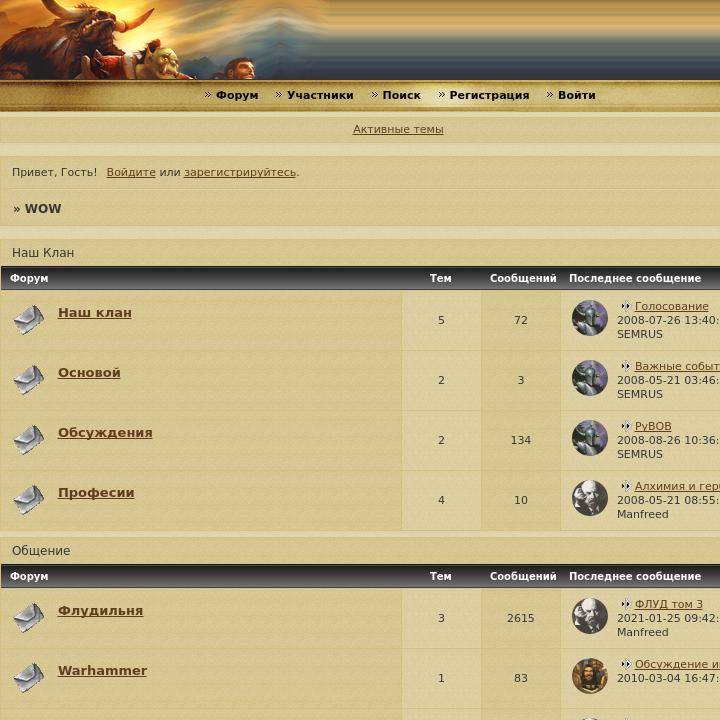Click the envelope icon beside Обсуждения
The width and height of the screenshot is (720, 720).
point(29,439)
